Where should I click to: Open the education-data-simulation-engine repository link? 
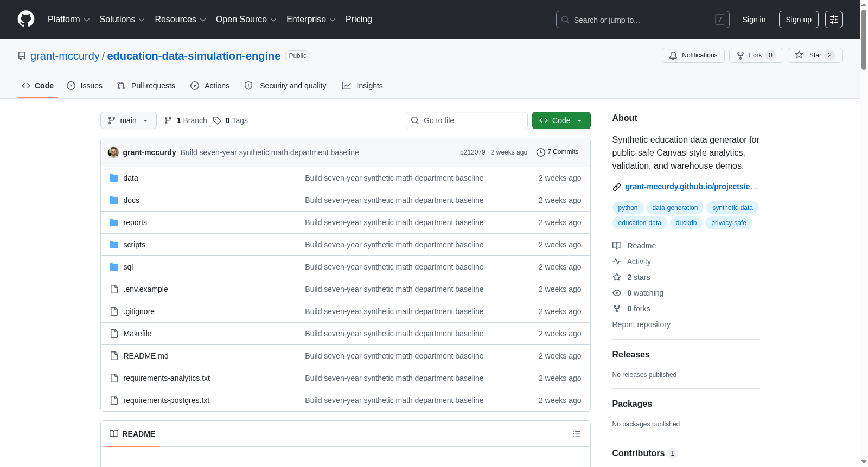coord(194,56)
